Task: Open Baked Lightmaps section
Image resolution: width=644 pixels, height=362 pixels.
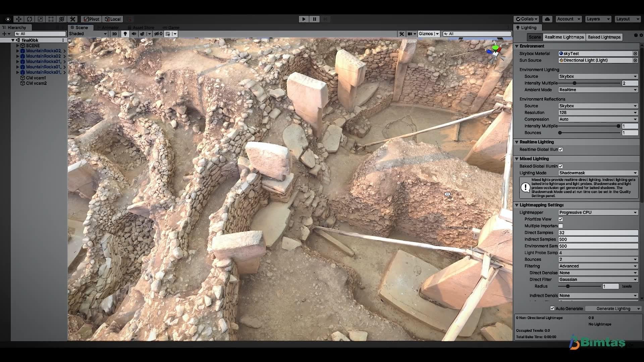Action: point(604,37)
